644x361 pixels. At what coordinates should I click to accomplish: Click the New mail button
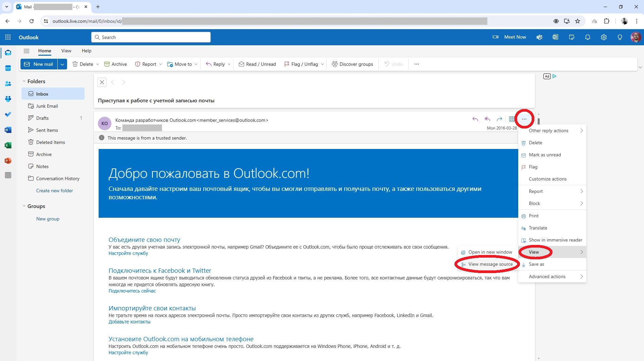(39, 64)
